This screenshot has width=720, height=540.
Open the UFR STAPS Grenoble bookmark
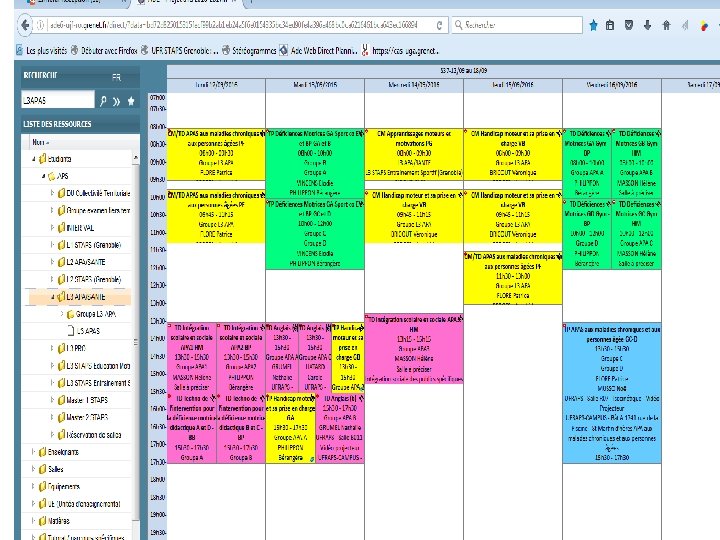tap(180, 51)
